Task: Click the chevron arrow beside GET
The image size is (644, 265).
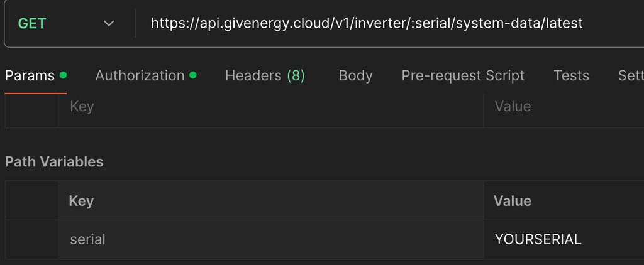Action: tap(109, 23)
